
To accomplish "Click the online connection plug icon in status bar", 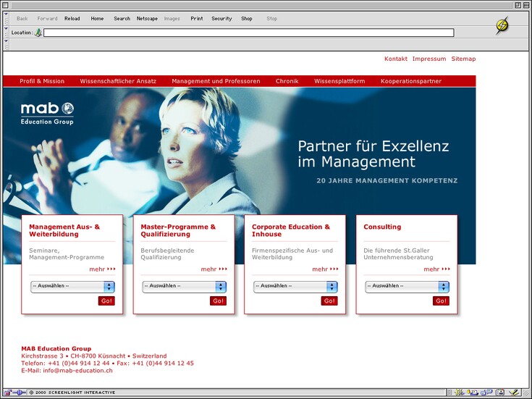I will click(x=19, y=392).
